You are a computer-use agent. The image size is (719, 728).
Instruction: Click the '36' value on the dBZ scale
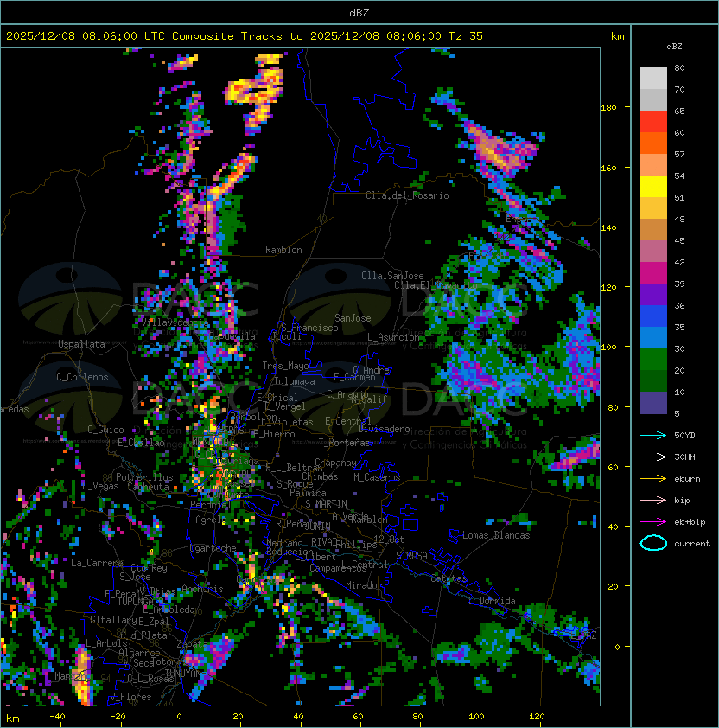pyautogui.click(x=679, y=305)
